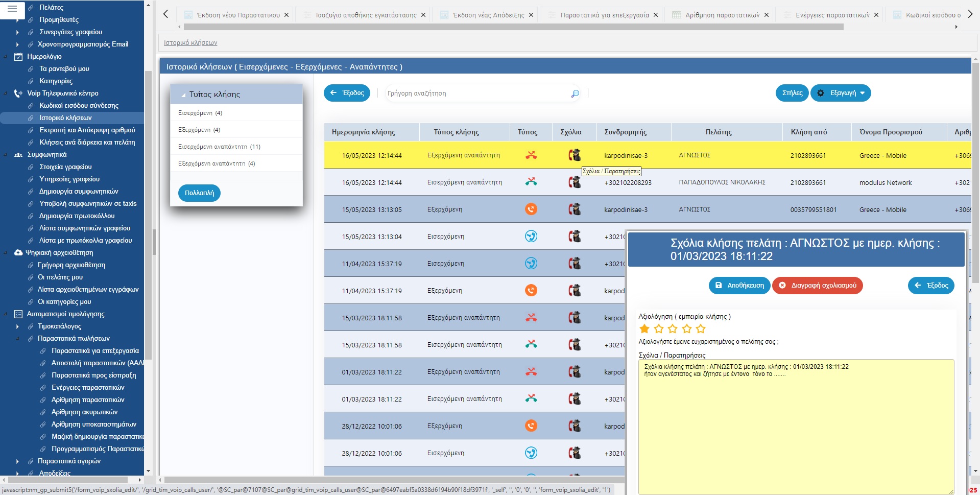Click Διαγραφή σχολιασμού button
The width and height of the screenshot is (980, 495).
[818, 286]
